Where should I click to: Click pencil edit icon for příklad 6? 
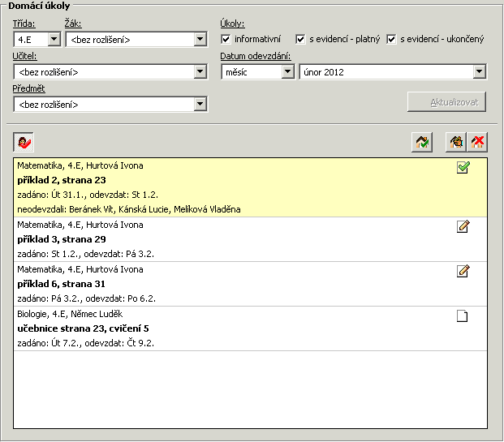click(463, 271)
